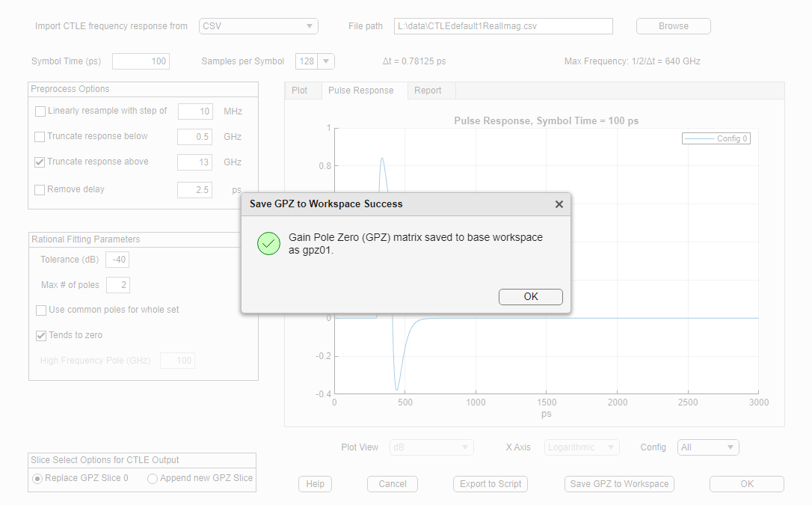Click the File path input field

click(x=503, y=26)
